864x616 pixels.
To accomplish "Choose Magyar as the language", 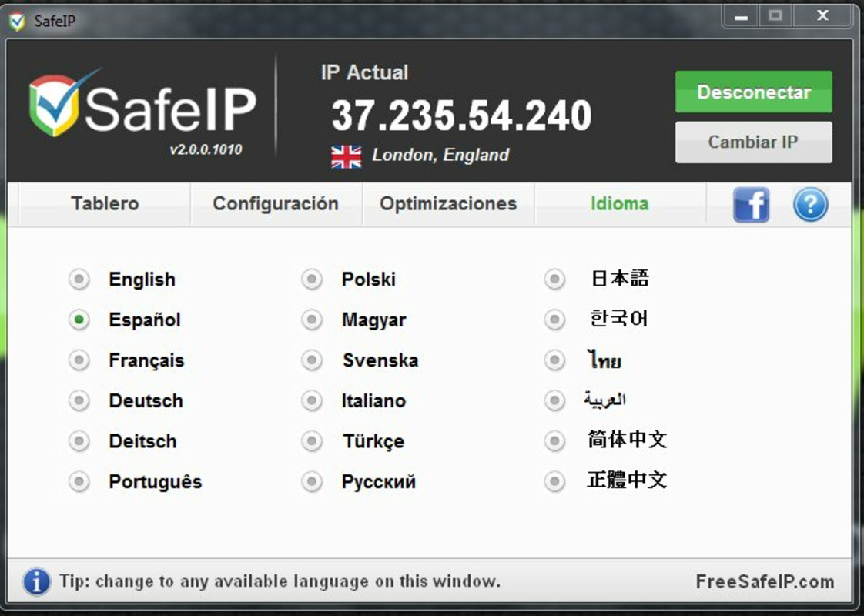I will coord(312,320).
